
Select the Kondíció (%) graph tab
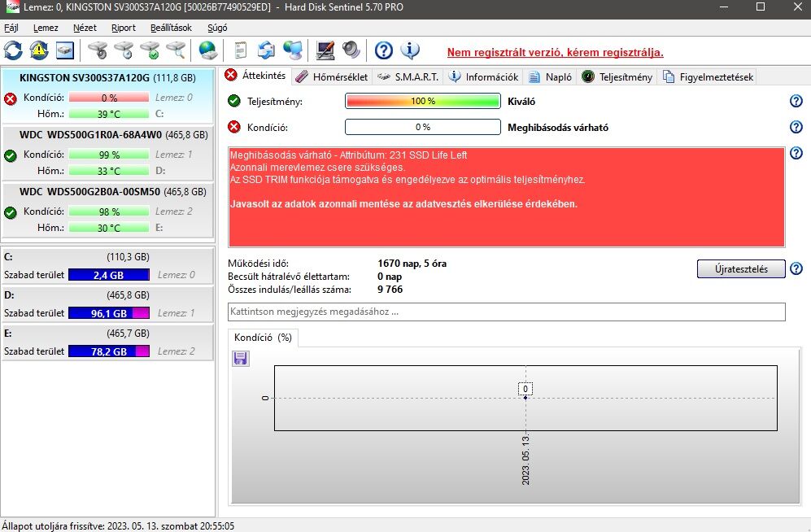point(263,338)
